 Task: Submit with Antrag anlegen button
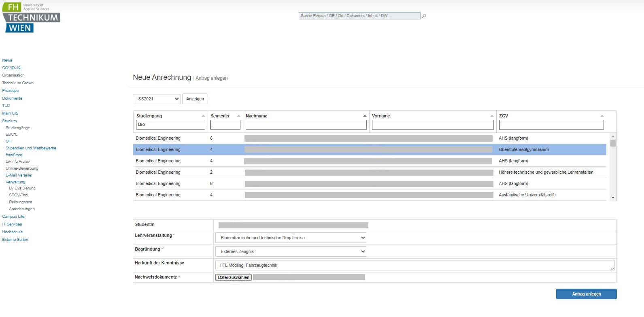coord(586,294)
